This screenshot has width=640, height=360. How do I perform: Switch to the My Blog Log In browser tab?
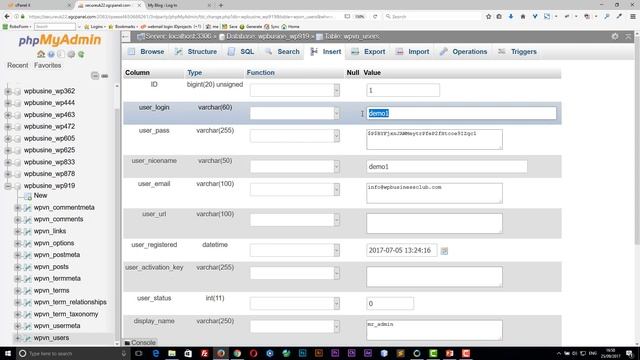[x=178, y=5]
